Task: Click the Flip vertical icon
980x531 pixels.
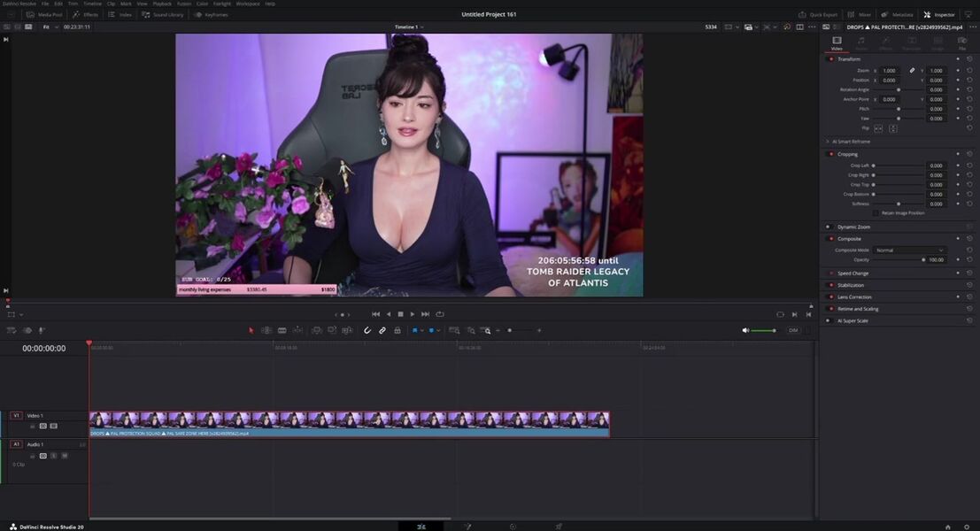Action: coord(892,128)
